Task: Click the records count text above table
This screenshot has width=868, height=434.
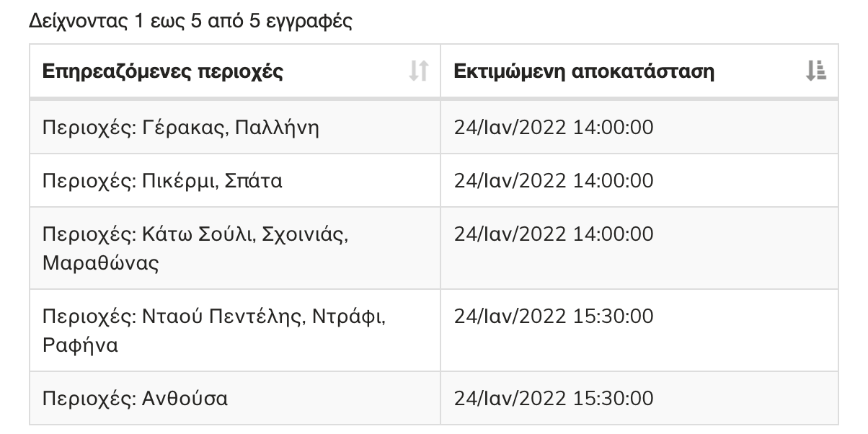Action: click(x=190, y=21)
